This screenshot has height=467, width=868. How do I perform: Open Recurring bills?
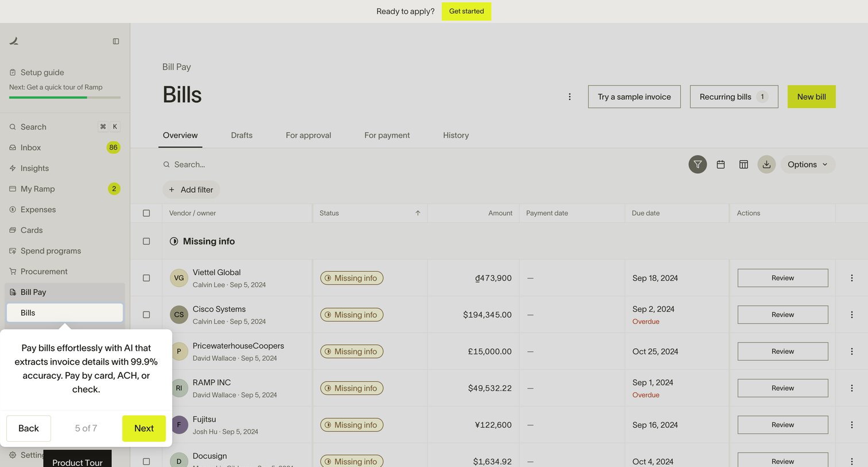coord(734,97)
